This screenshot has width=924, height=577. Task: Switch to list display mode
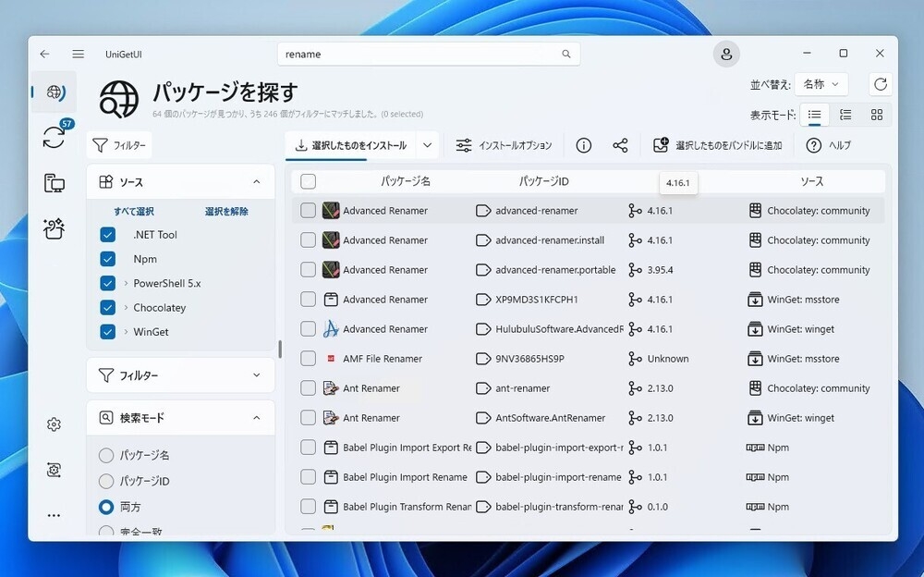coord(814,115)
